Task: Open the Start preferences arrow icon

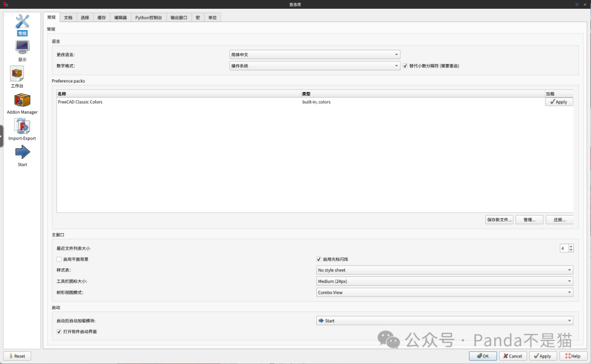Action: click(x=22, y=152)
